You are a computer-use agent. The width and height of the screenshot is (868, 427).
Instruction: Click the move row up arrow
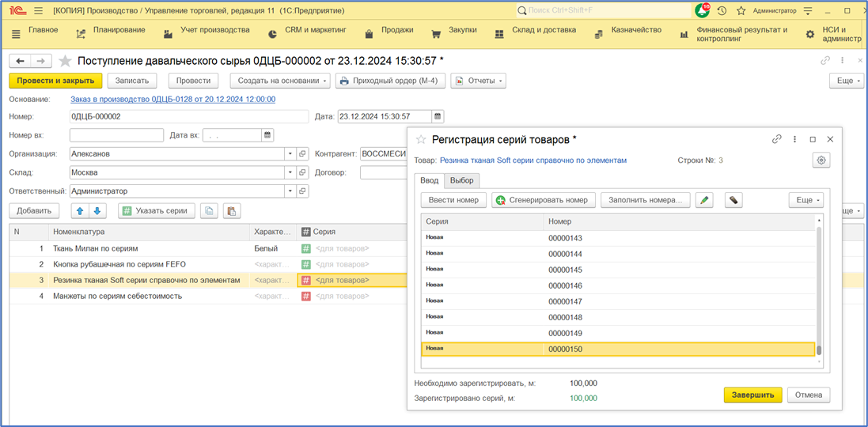coord(79,210)
